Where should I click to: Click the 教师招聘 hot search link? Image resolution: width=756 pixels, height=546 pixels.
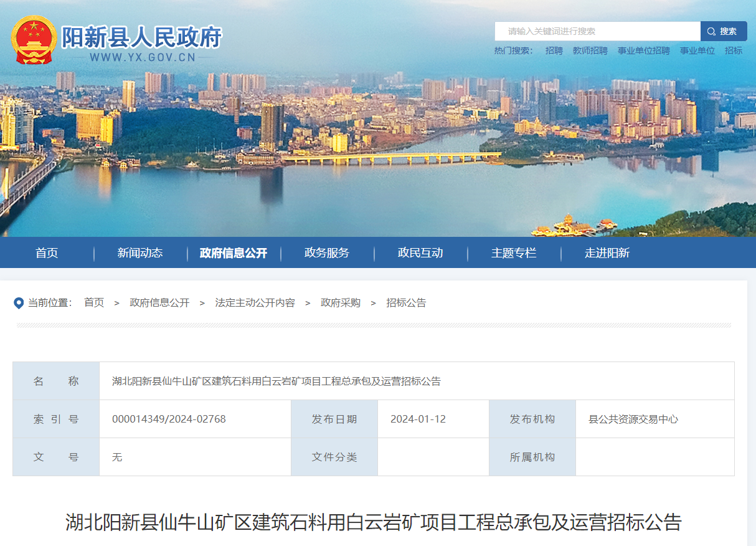(x=590, y=50)
